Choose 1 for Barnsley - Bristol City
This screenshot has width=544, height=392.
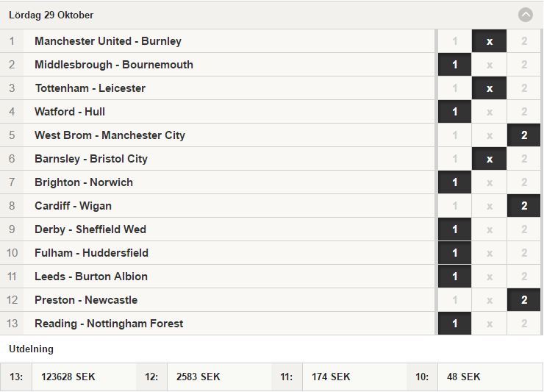[x=454, y=159]
